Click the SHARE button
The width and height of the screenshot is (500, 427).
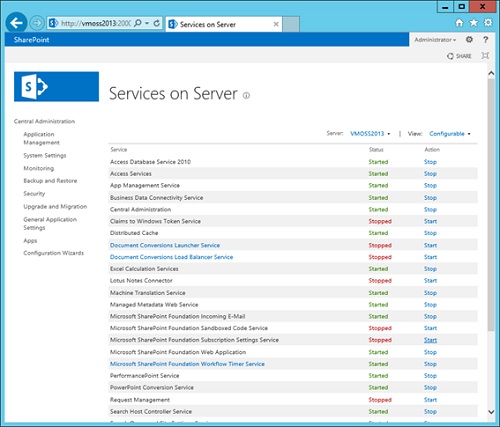click(459, 56)
